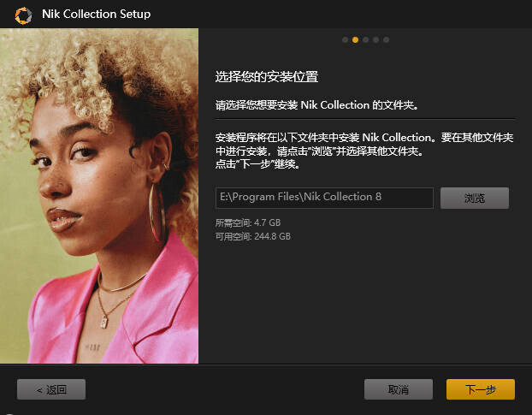Click the install path field
Screen dimensions: 532x415
(324, 198)
